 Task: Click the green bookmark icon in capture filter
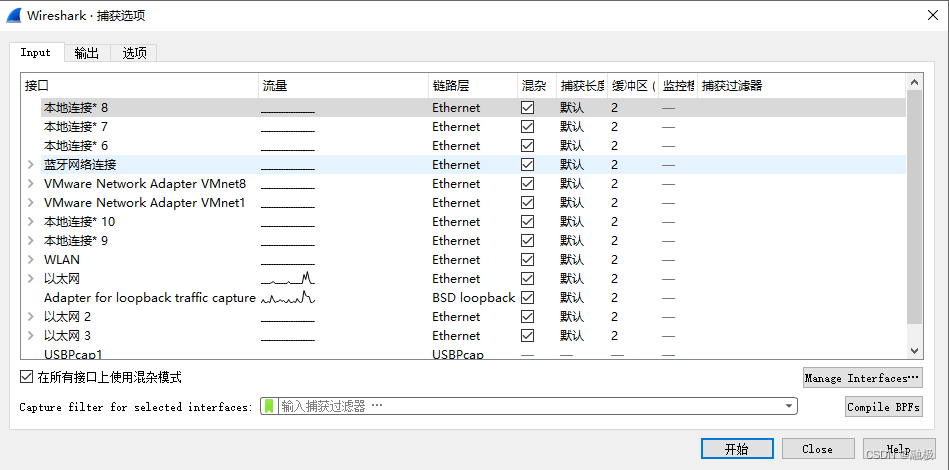click(x=269, y=406)
